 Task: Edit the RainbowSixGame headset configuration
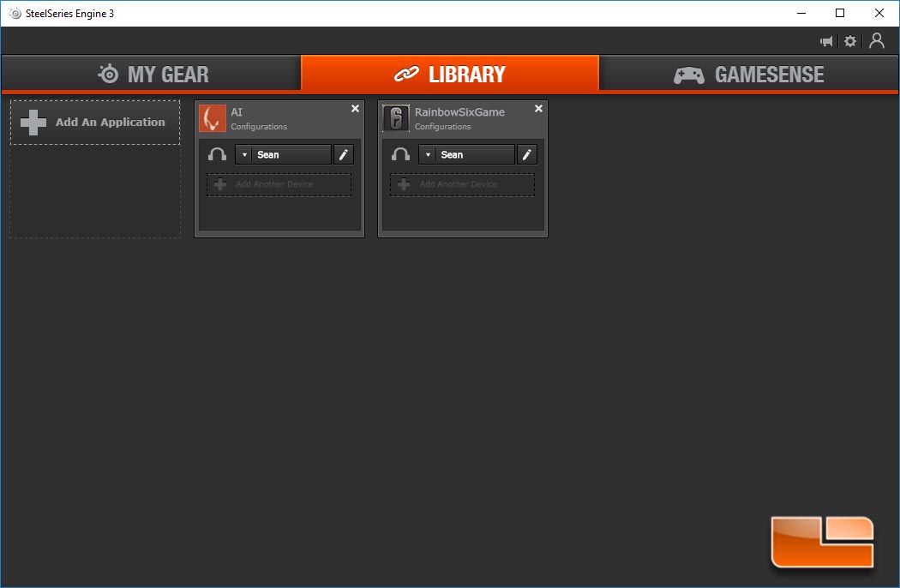[x=527, y=154]
